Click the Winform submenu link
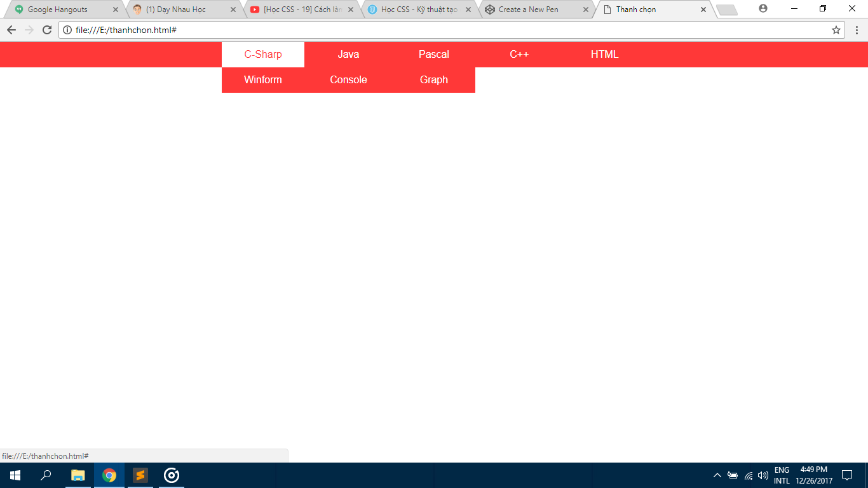 [263, 80]
